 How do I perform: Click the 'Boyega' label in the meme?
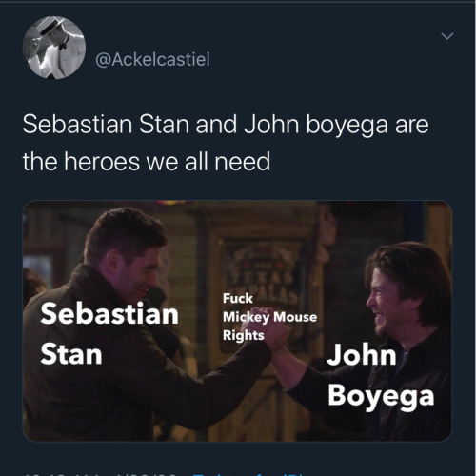click(381, 397)
